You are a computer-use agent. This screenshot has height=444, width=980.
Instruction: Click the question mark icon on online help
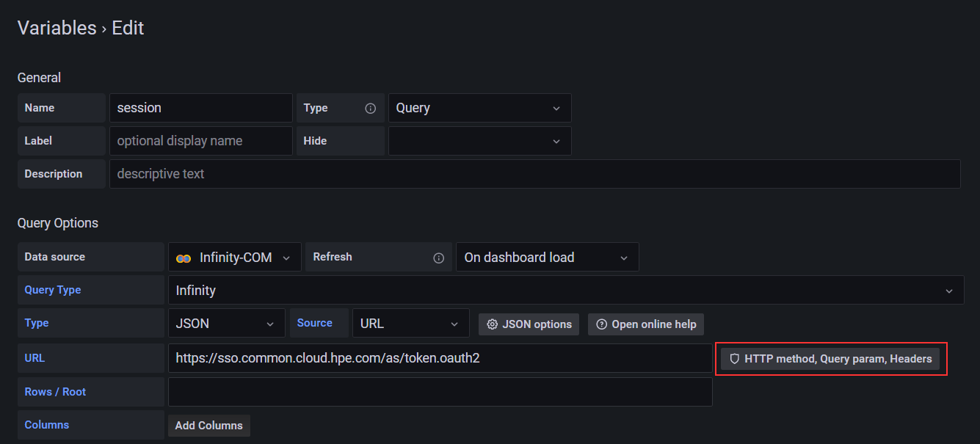[601, 324]
